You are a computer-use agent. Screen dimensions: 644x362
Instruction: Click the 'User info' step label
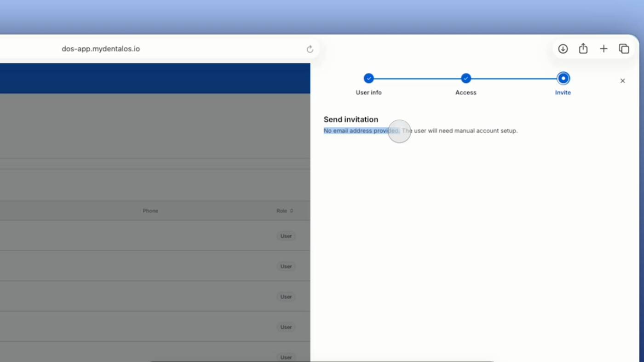[x=368, y=93]
